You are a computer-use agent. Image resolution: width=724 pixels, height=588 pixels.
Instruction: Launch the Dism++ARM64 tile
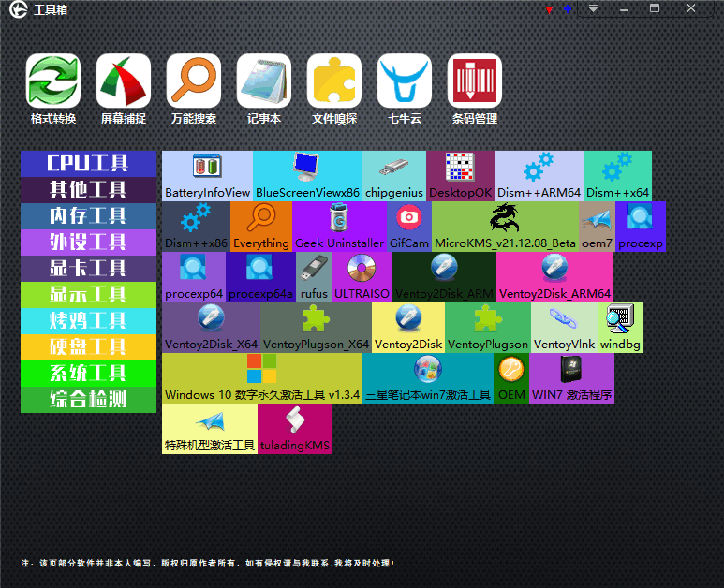pyautogui.click(x=539, y=176)
